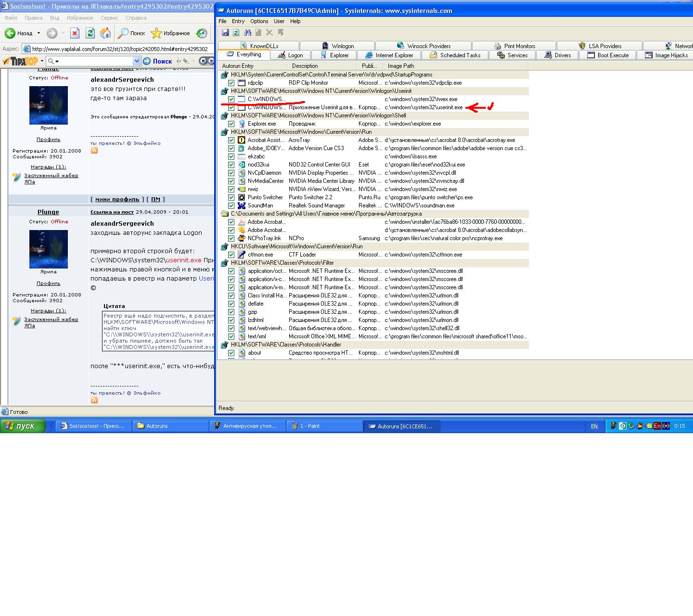This screenshot has width=693, height=616.
Task: Switch to the Scheduled Tasks tab
Action: 455,55
